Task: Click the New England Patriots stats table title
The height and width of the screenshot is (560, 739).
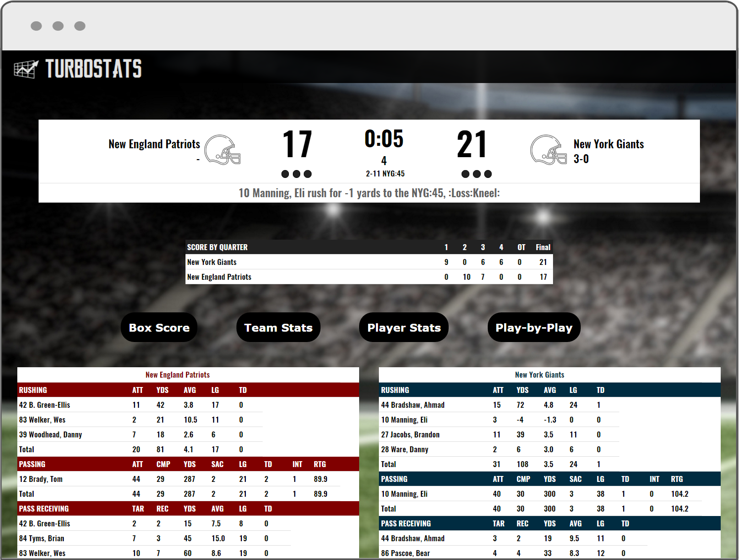Action: coord(178,375)
